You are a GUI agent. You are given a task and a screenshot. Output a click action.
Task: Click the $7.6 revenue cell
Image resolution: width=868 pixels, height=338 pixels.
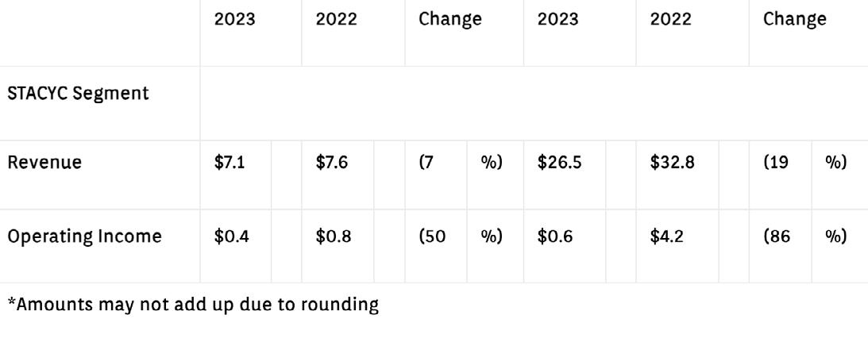click(332, 163)
